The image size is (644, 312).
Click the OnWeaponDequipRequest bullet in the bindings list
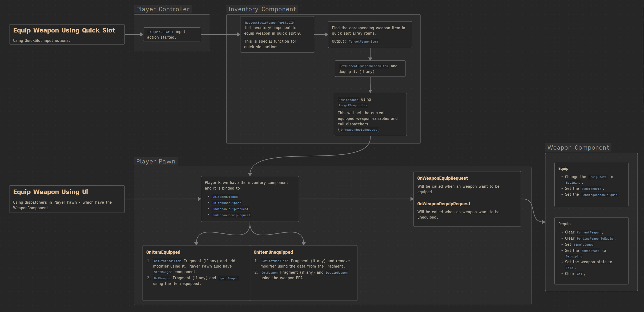(x=231, y=215)
